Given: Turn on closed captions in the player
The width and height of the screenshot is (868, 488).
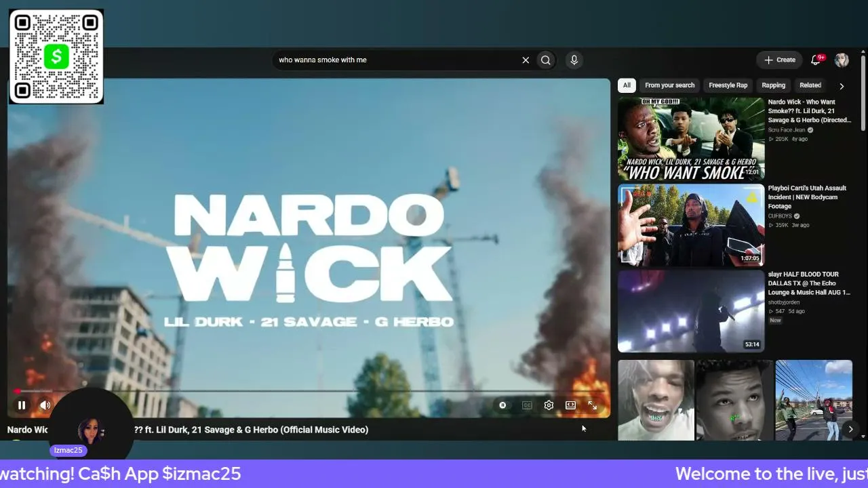Looking at the screenshot, I should [527, 405].
